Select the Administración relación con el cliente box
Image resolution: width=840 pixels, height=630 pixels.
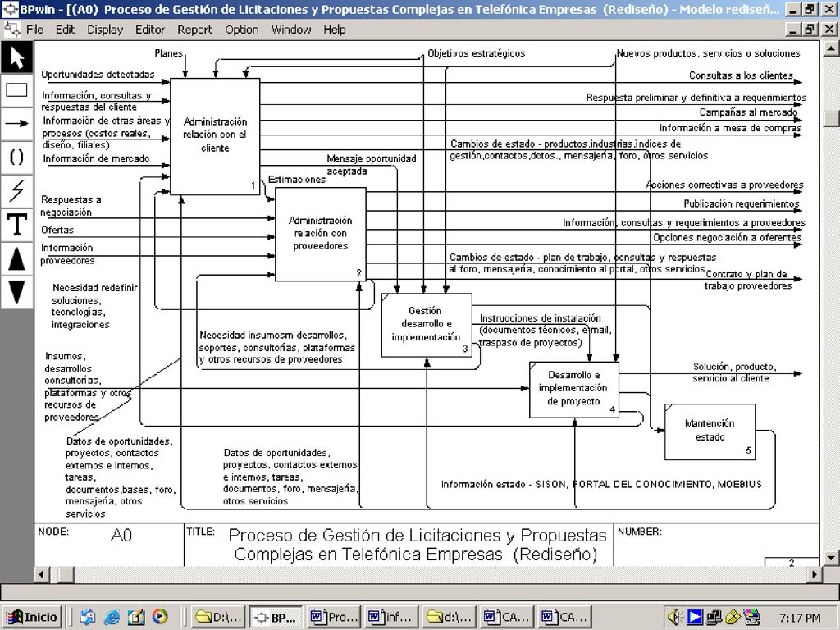pos(215,136)
